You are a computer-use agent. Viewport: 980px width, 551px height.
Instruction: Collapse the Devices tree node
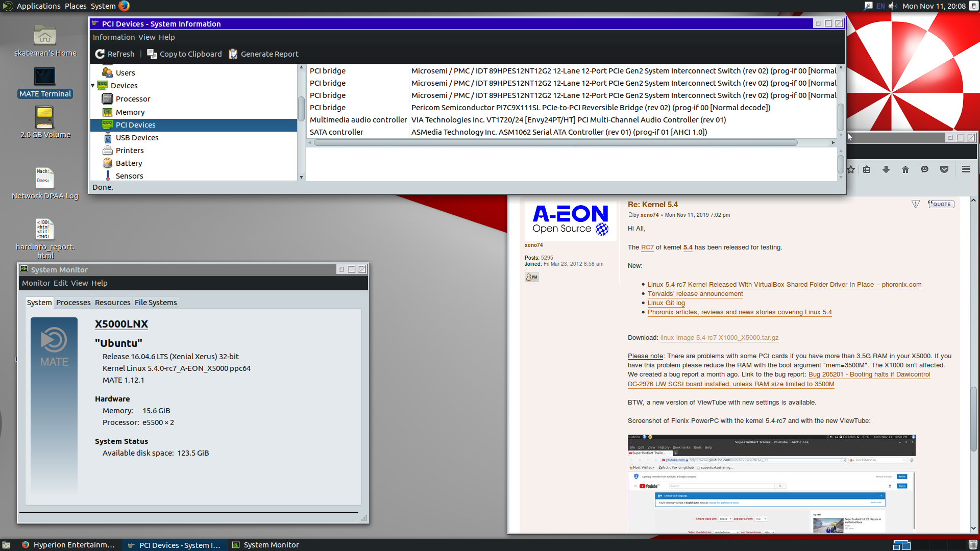coord(93,86)
